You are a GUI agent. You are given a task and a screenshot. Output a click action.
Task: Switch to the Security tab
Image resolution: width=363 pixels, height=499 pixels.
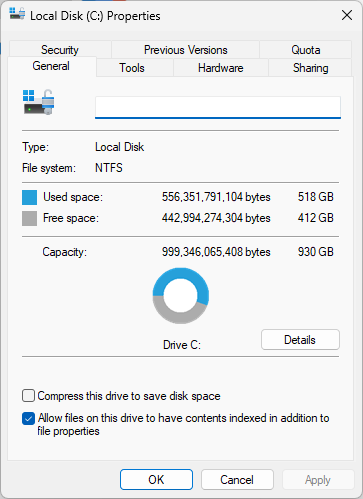tap(60, 50)
